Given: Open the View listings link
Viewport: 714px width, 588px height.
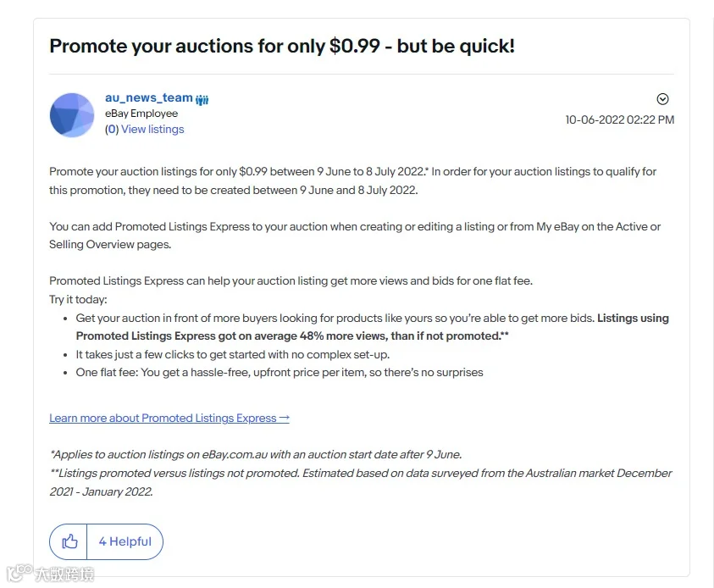Looking at the screenshot, I should 152,130.
